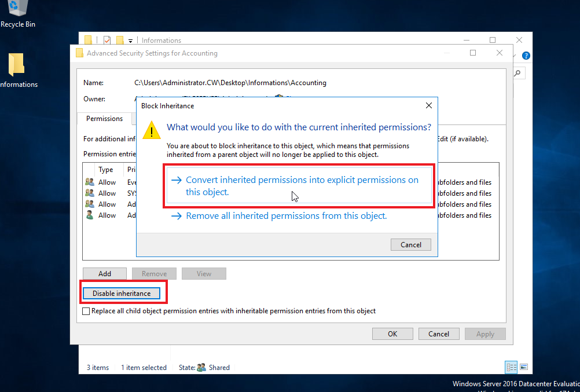Viewport: 580px width, 392px height.
Task: Click the '3 items' status bar text
Action: coord(98,368)
